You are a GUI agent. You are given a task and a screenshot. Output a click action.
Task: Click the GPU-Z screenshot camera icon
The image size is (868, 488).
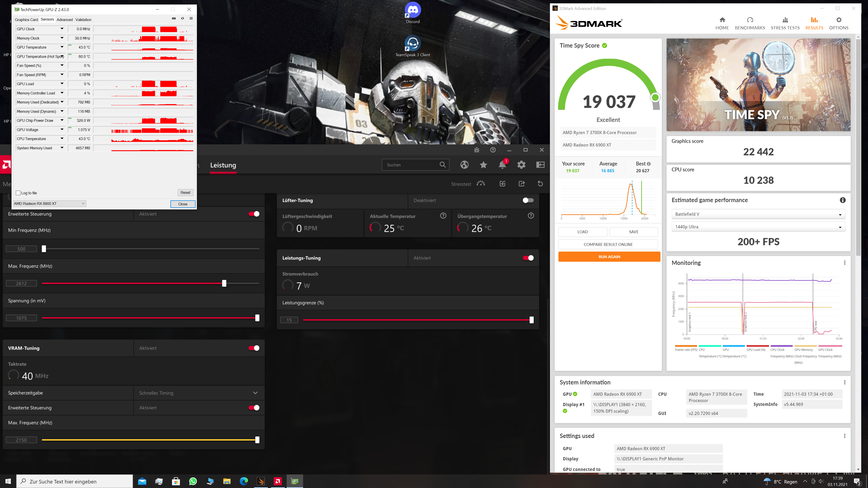174,19
